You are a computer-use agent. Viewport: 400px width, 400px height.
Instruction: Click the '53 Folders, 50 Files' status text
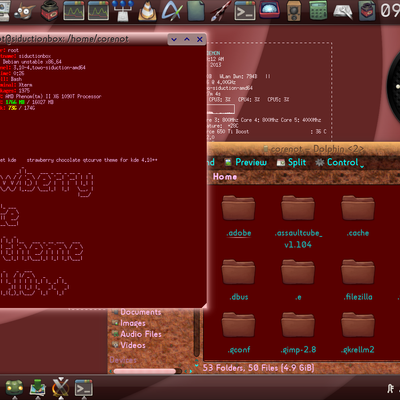point(258,368)
